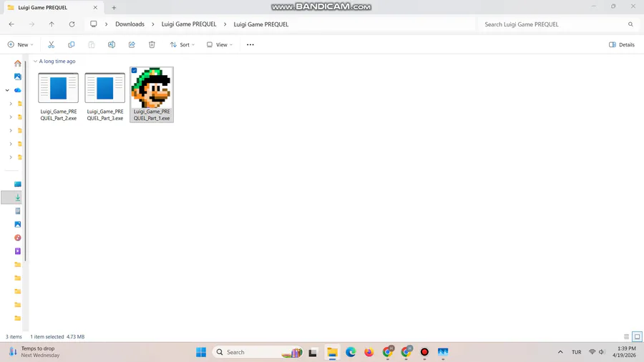Click the Luigi_Game_PREQUEL_Part_1.exe pixel-art icon
Viewport: 644px width, 362px height.
point(152,88)
